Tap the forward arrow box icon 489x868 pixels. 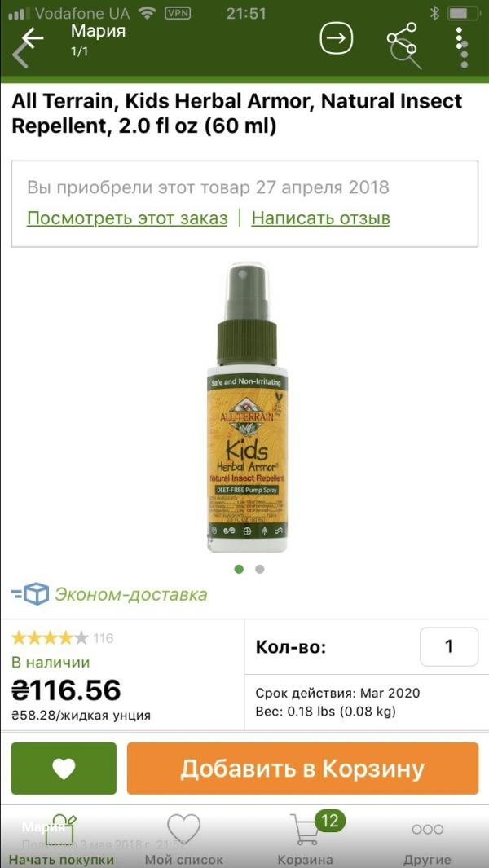[337, 38]
